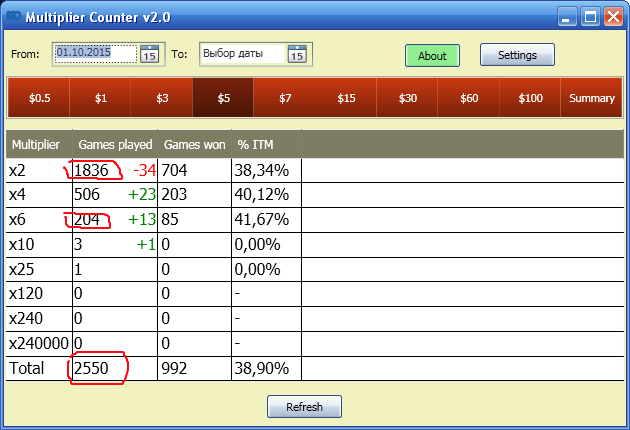Click the 'To:' label

(x=179, y=54)
